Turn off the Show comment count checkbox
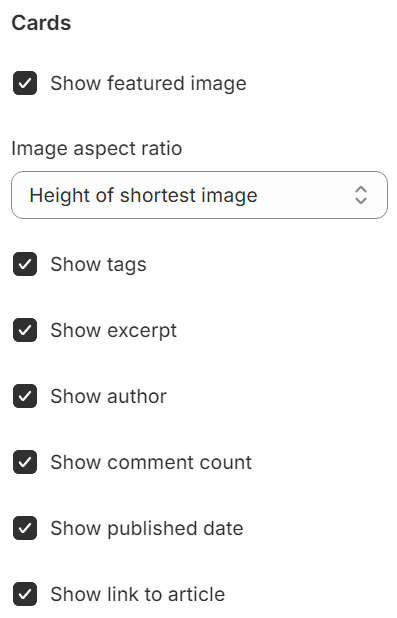 click(25, 462)
